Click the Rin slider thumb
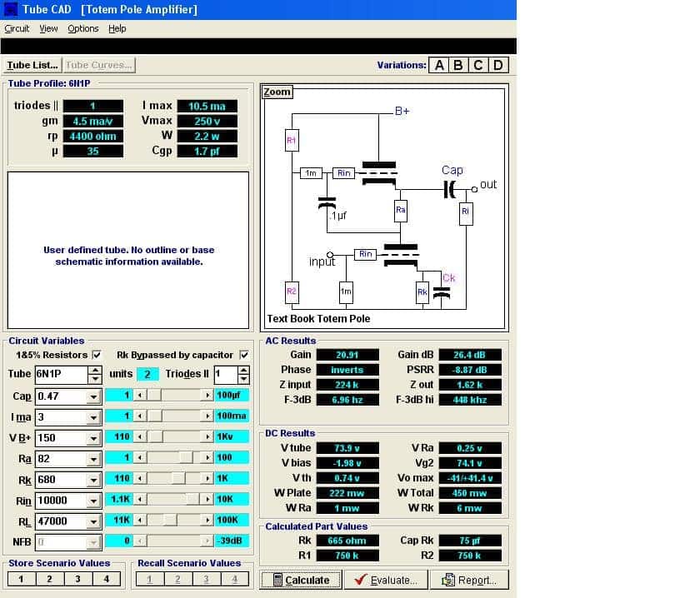The image size is (700, 598). (x=192, y=499)
